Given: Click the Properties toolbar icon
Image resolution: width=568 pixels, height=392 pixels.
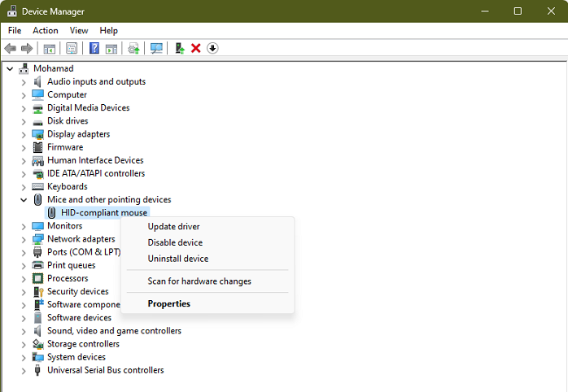Looking at the screenshot, I should 72,49.
